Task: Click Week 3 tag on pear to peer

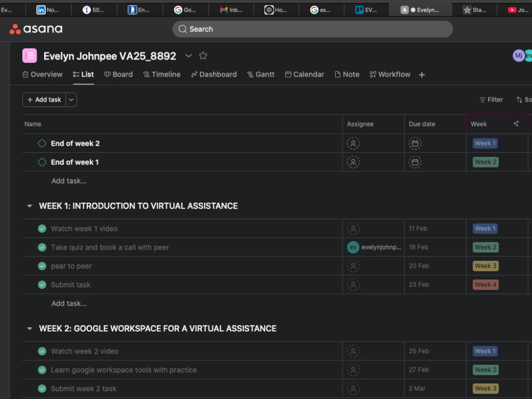Action: pyautogui.click(x=486, y=265)
